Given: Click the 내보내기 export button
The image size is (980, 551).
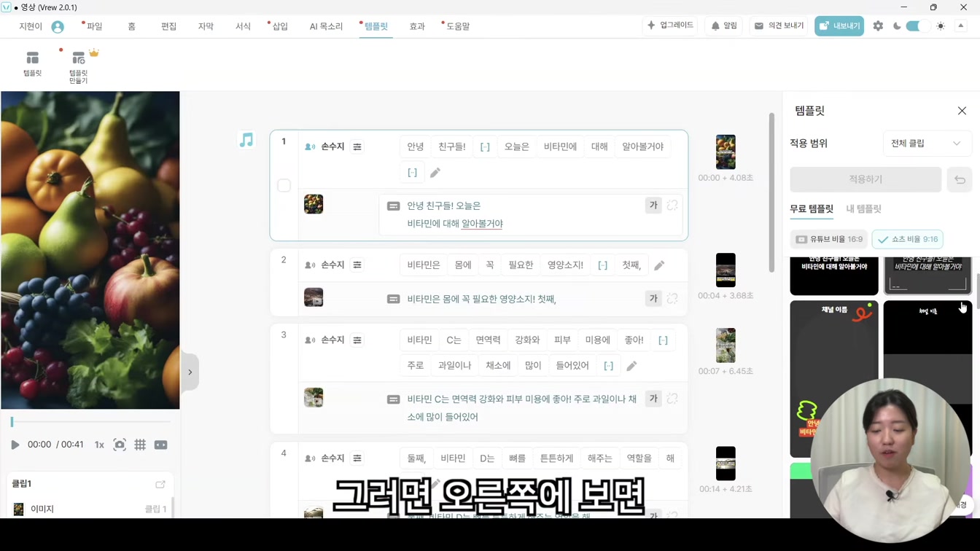Looking at the screenshot, I should 839,26.
